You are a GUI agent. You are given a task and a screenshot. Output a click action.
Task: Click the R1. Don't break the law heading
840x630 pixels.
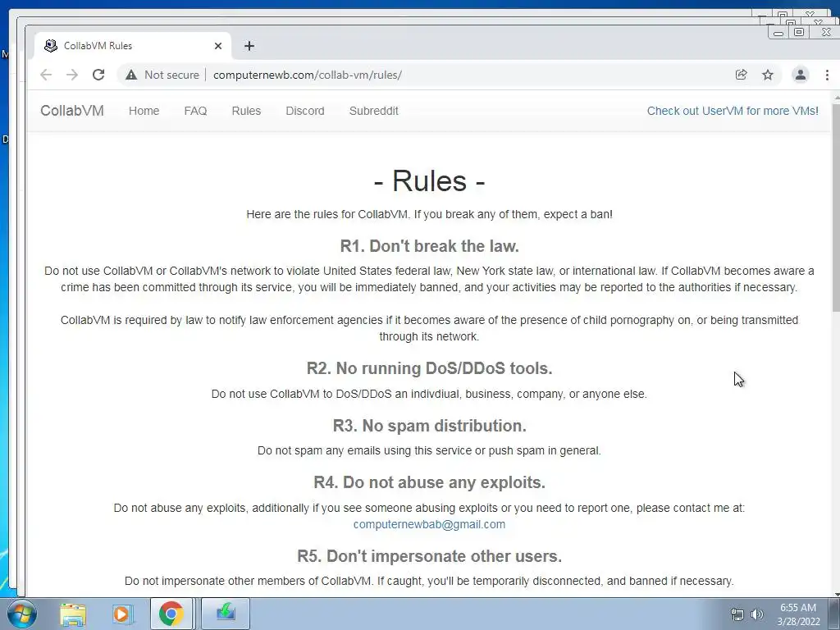coord(429,246)
